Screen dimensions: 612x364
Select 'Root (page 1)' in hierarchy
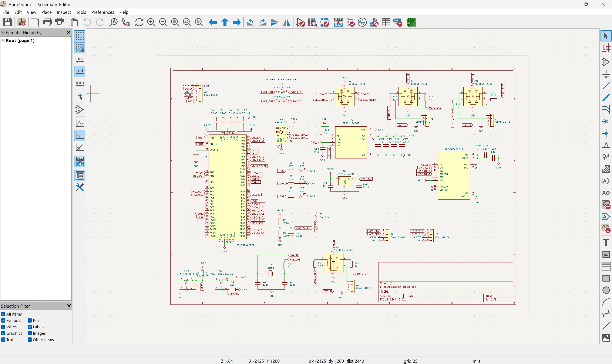[x=20, y=41]
